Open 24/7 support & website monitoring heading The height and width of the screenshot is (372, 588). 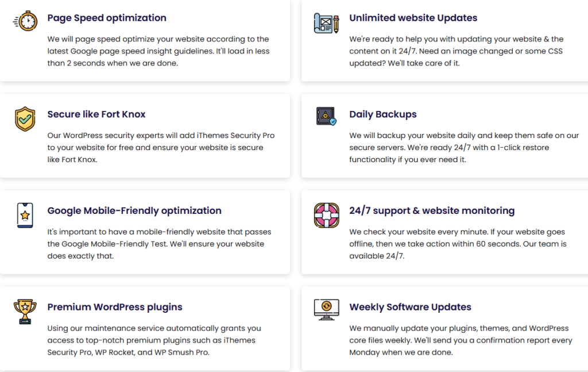pos(432,210)
